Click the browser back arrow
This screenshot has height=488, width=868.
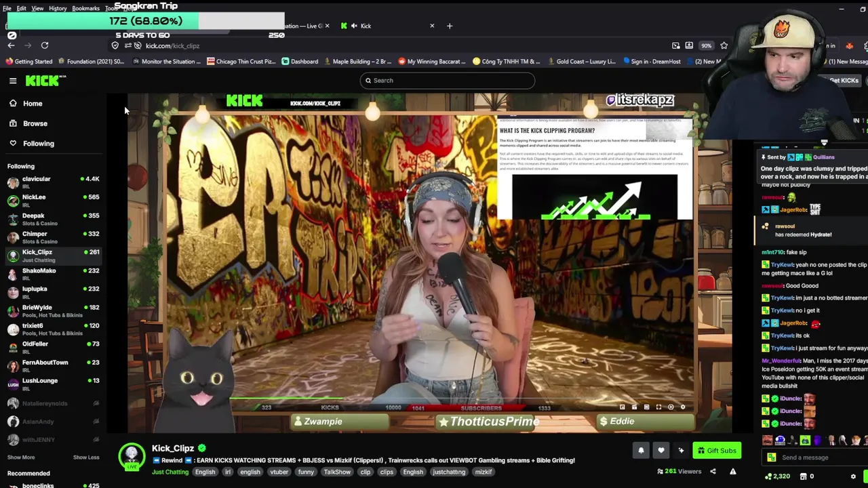pos(11,45)
